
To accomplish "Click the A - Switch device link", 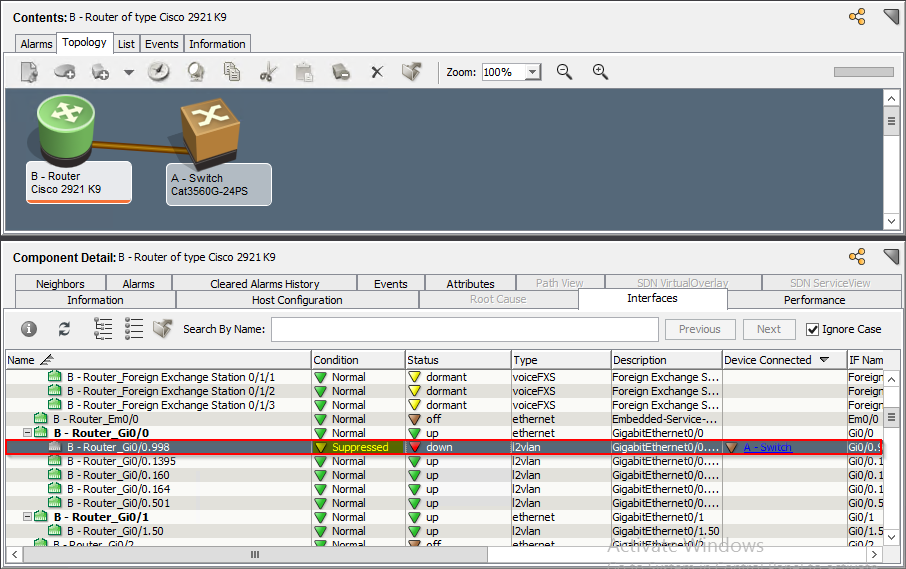I will point(775,447).
